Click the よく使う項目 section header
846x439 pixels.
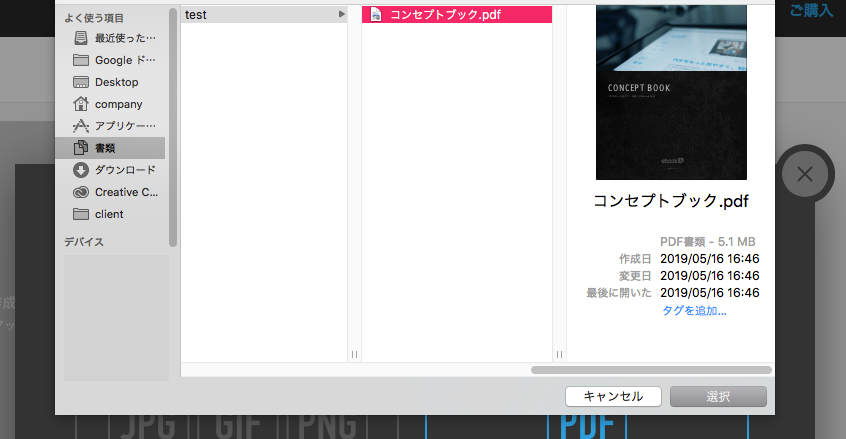(94, 18)
